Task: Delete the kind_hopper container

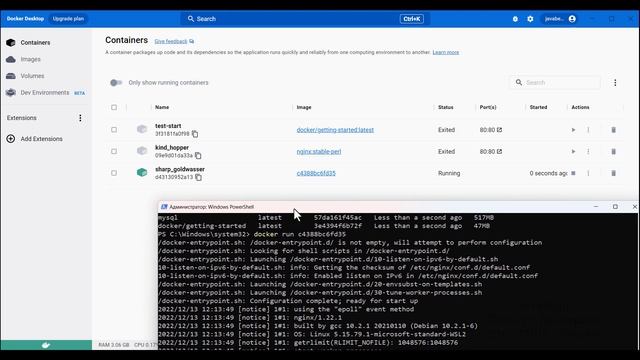Action: (x=613, y=151)
